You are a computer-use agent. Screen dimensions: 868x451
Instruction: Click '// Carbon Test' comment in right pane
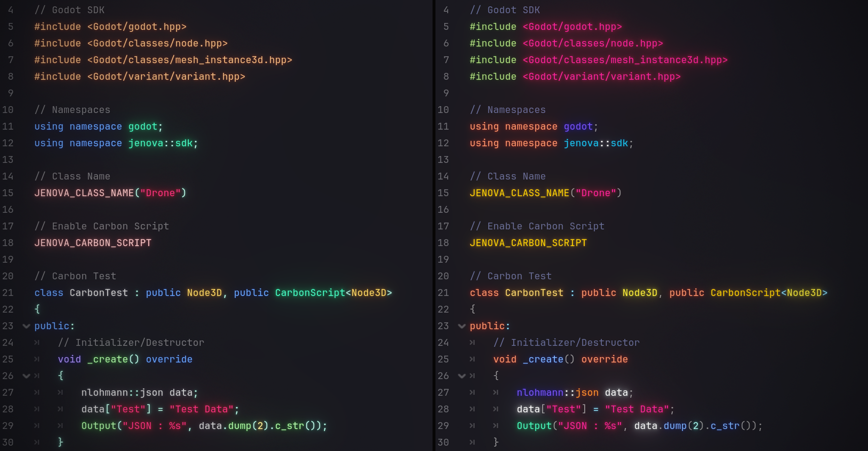511,276
